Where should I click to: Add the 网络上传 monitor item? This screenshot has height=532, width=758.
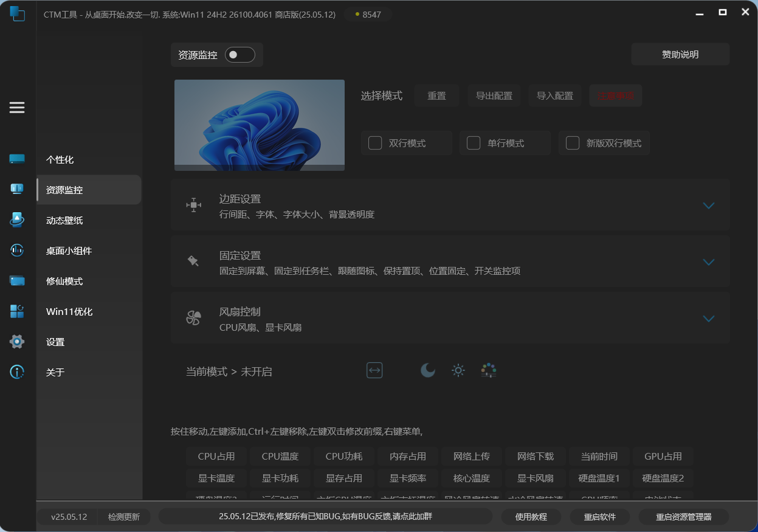pos(472,456)
